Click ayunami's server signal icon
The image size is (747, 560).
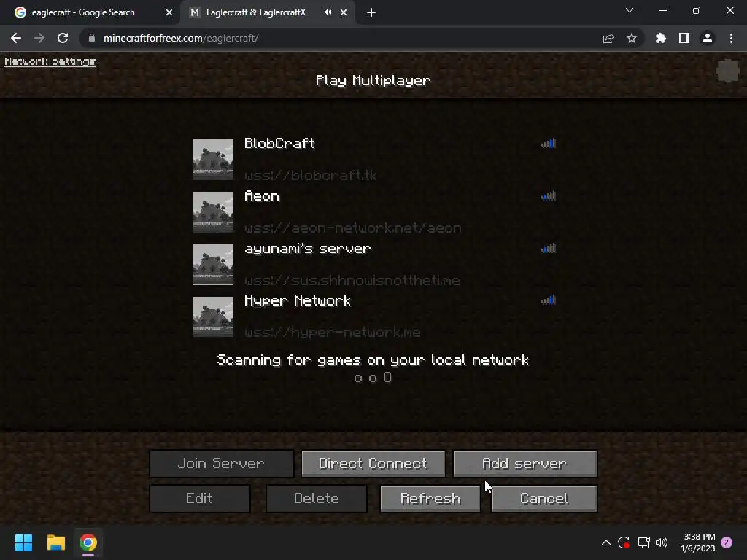tap(549, 248)
